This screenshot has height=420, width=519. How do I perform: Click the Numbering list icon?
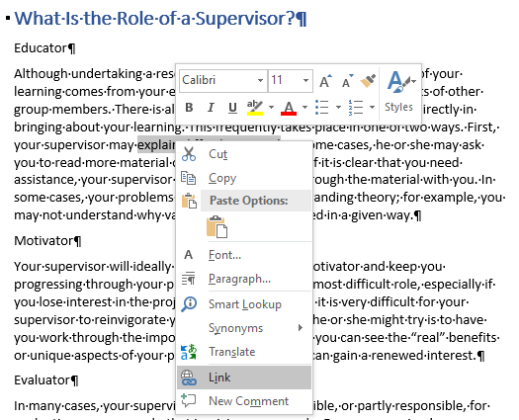click(x=356, y=108)
